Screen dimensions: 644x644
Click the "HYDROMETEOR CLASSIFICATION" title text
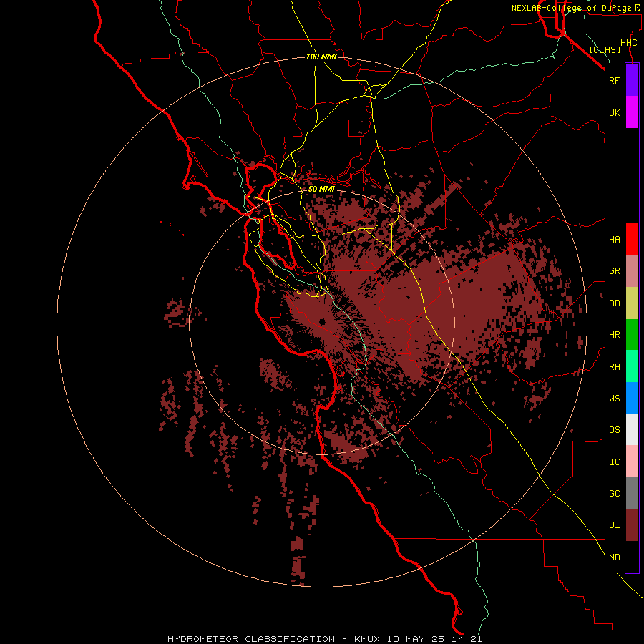pyautogui.click(x=251, y=639)
